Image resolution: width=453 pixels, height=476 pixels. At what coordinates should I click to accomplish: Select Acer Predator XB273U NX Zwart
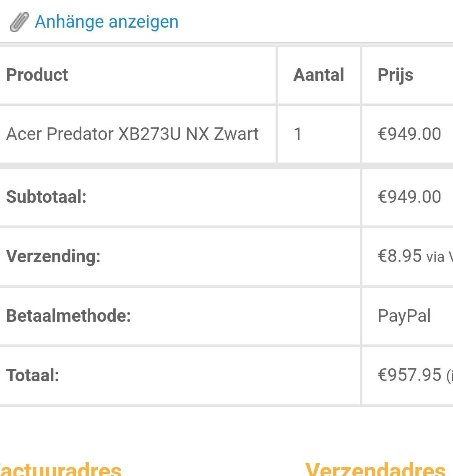[x=133, y=134]
